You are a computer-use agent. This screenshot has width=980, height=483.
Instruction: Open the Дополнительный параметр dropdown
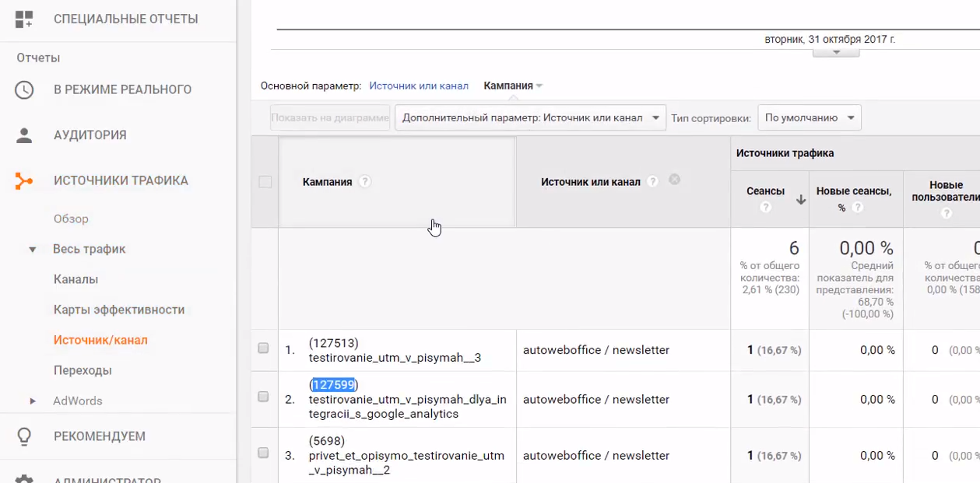[530, 118]
